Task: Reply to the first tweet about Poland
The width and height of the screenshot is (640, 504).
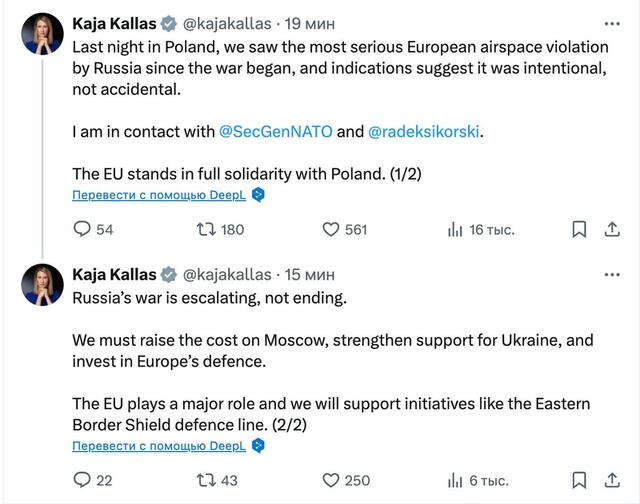Action: point(82,230)
